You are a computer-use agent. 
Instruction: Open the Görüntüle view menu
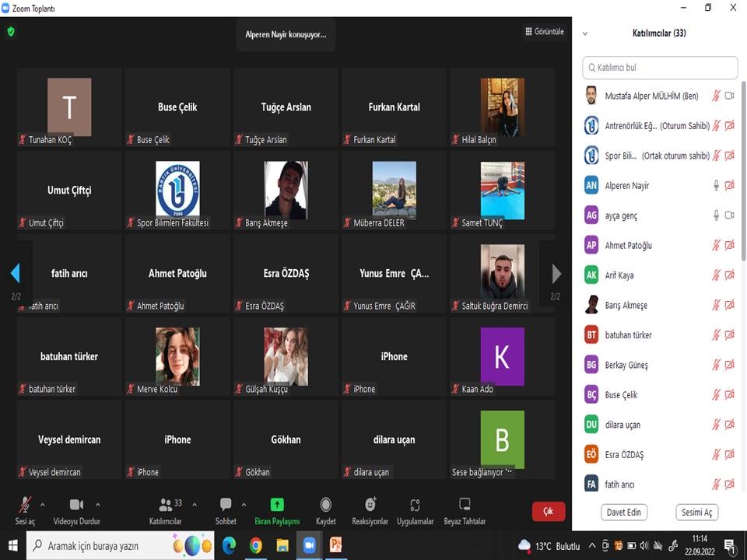click(544, 32)
